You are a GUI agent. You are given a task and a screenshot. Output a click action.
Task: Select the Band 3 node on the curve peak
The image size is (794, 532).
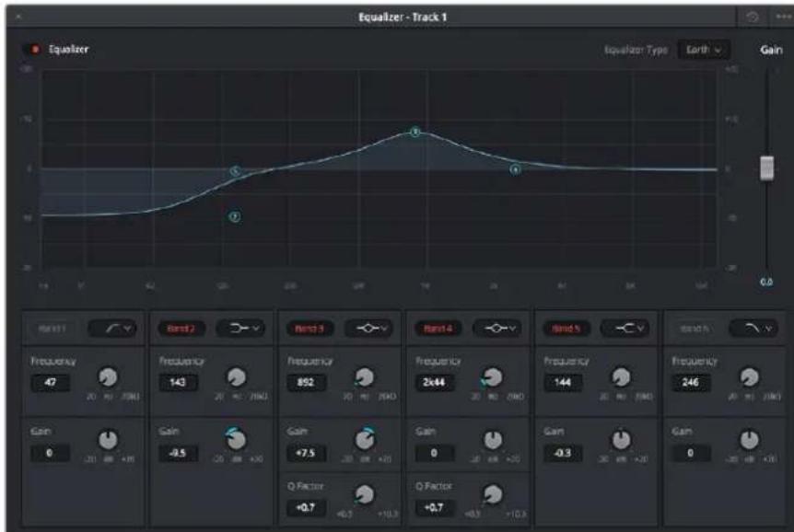(415, 133)
